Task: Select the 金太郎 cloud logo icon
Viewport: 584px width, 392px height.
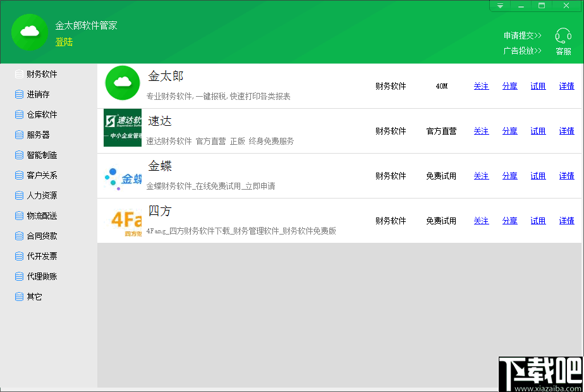Action: click(122, 83)
